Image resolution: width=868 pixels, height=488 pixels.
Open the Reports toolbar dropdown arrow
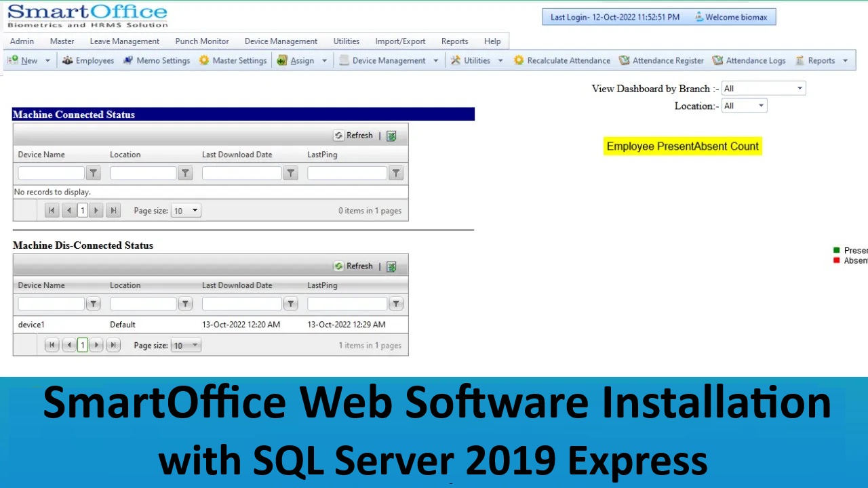point(845,60)
